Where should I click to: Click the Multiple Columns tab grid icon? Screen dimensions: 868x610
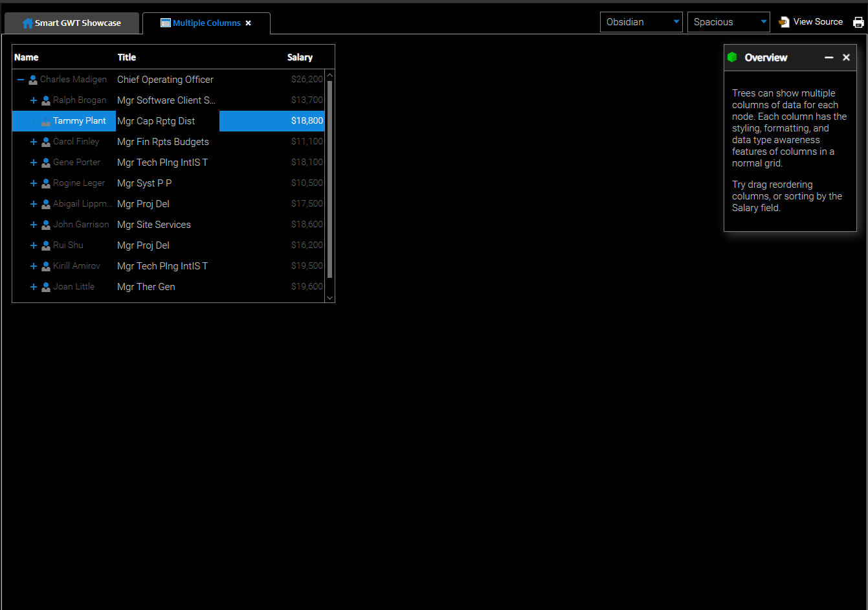point(166,23)
